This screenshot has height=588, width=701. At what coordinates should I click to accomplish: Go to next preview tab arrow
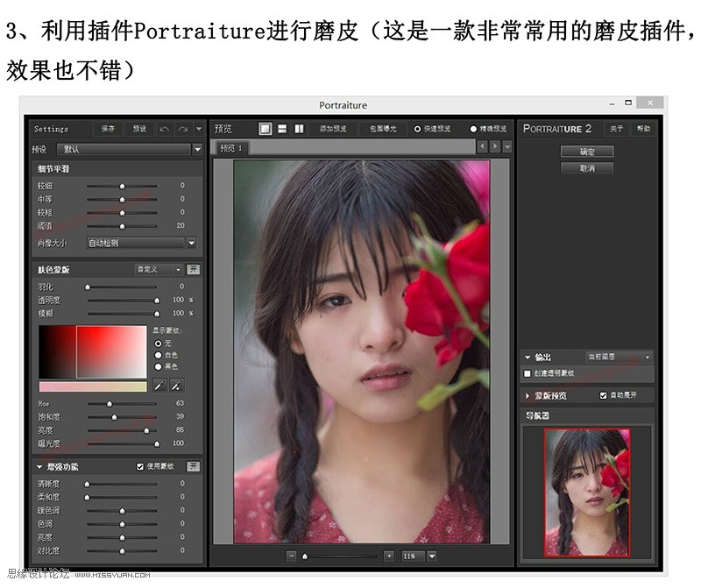(495, 146)
